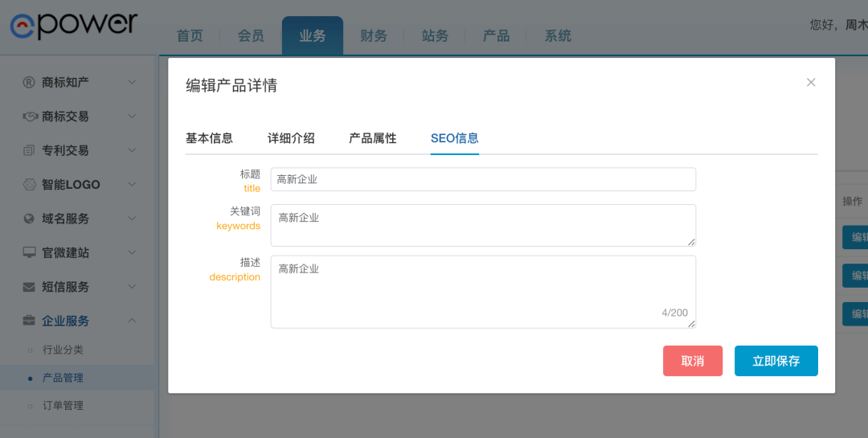Expand the 域名服务 chevron
This screenshot has height=438, width=868.
pyautogui.click(x=132, y=218)
